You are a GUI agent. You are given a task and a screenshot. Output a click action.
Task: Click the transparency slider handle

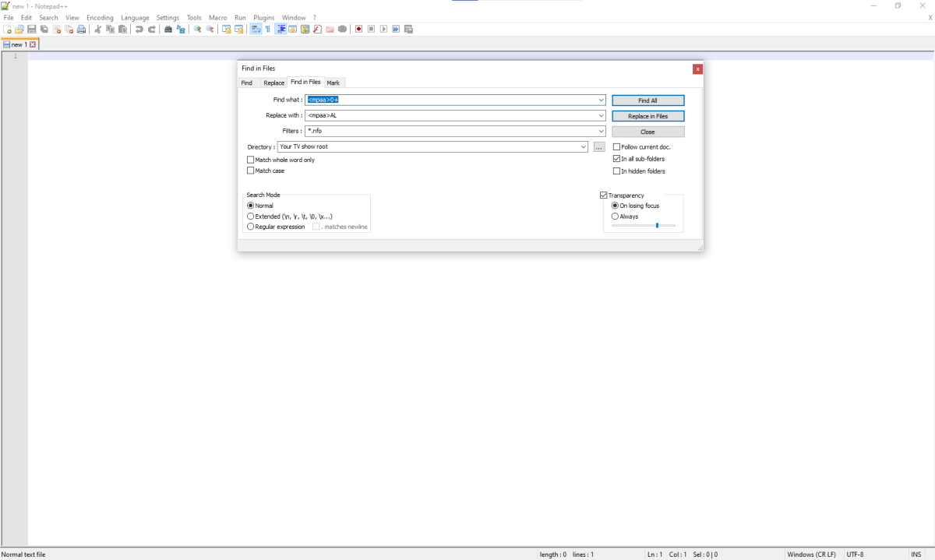(657, 225)
